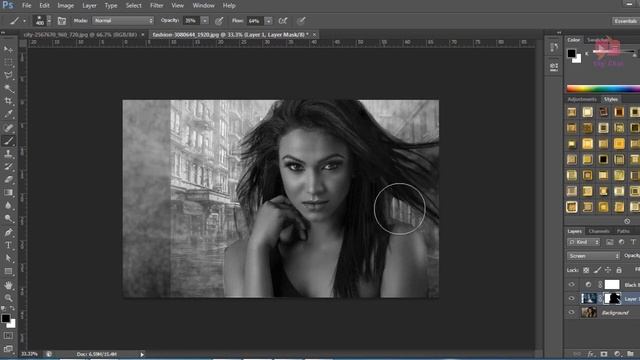Select the Move tool
This screenshot has height=360, width=640.
[x=8, y=49]
